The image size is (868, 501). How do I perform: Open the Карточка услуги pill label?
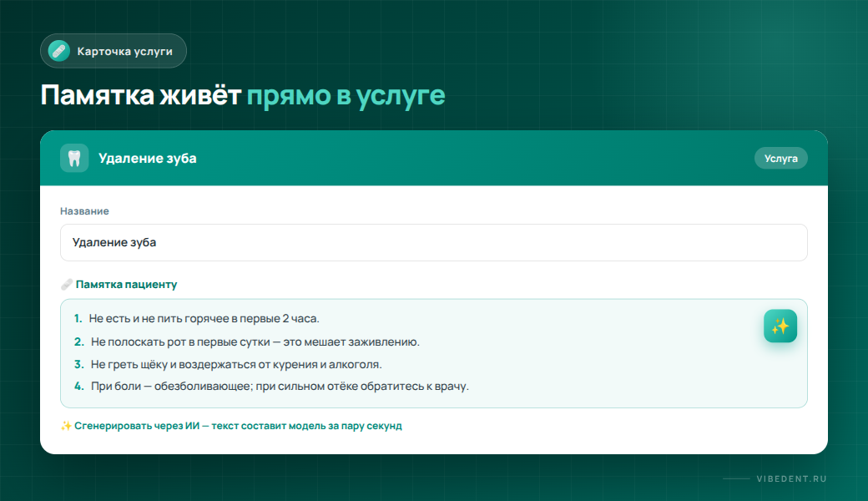coord(114,51)
